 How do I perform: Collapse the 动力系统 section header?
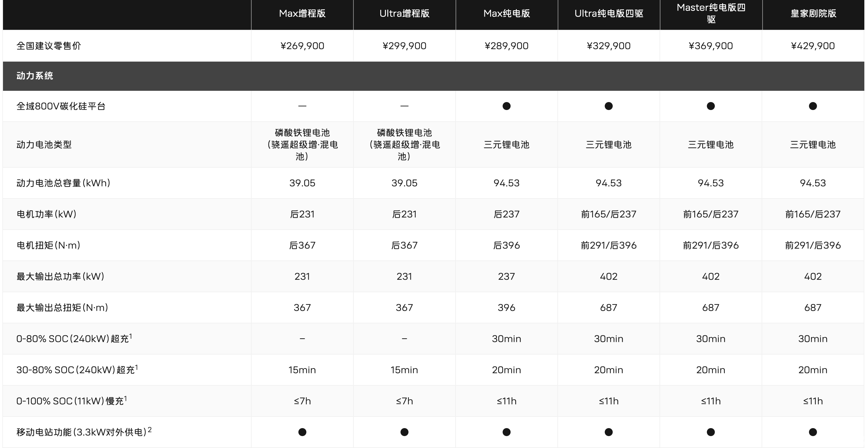[x=35, y=76]
